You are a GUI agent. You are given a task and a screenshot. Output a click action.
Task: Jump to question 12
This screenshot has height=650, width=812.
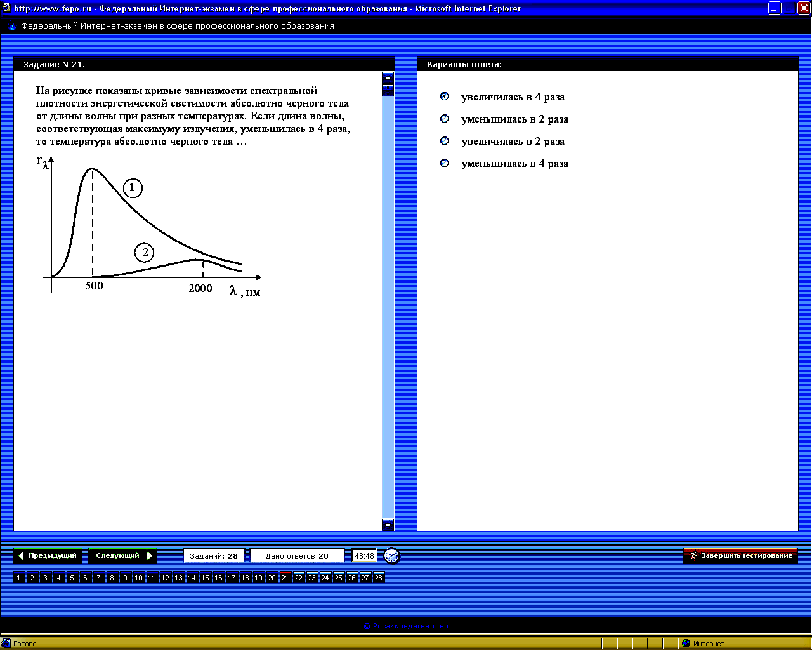166,578
